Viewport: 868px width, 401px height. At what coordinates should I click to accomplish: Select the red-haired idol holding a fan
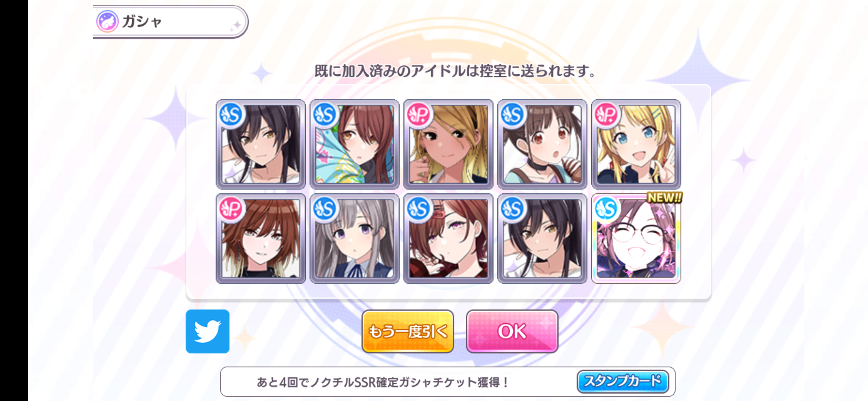click(x=355, y=144)
